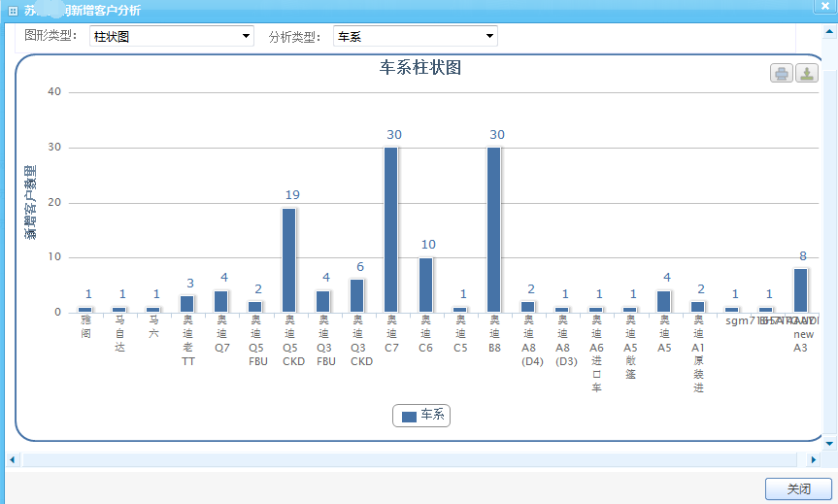Image resolution: width=838 pixels, height=504 pixels.
Task: Click the 车系柱状图 chart title
Action: tap(419, 68)
